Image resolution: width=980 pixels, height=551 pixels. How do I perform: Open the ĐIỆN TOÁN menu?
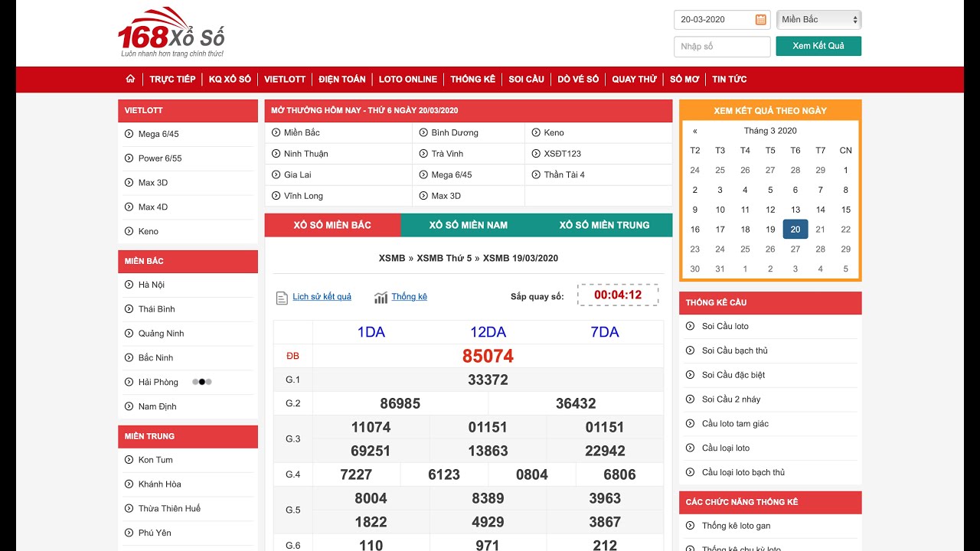(x=342, y=79)
